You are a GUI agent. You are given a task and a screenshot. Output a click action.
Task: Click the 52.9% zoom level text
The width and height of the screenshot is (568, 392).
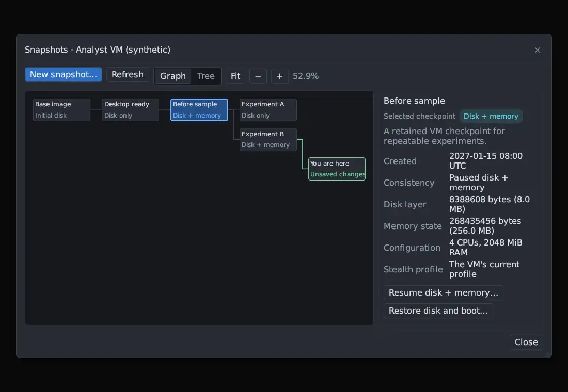coord(306,76)
